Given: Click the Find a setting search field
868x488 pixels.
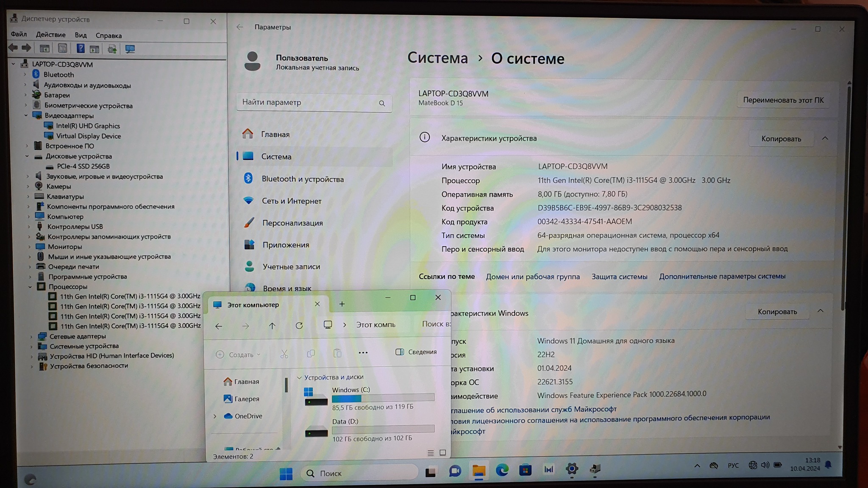Looking at the screenshot, I should (309, 103).
